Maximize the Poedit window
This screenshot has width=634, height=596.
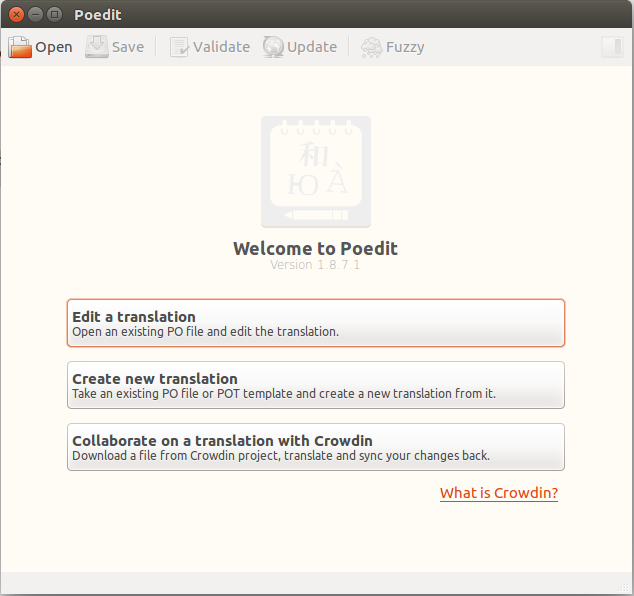54,15
